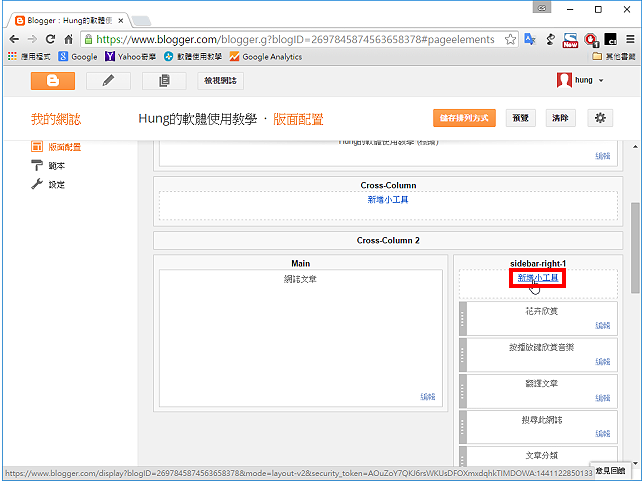Click the page vertical scrollbar thumb
Viewport: 643px width, 483px height.
pyautogui.click(x=635, y=248)
